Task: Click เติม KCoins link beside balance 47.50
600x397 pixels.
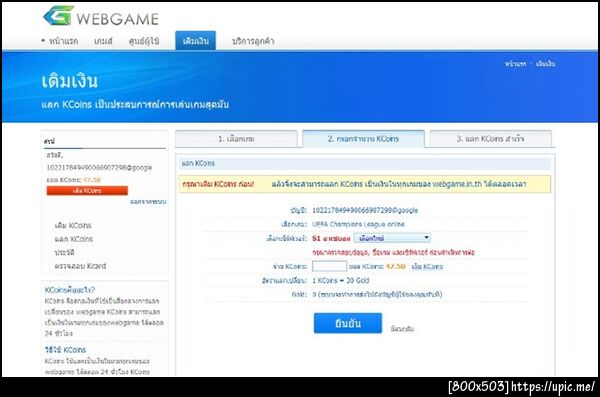Action: point(427,266)
